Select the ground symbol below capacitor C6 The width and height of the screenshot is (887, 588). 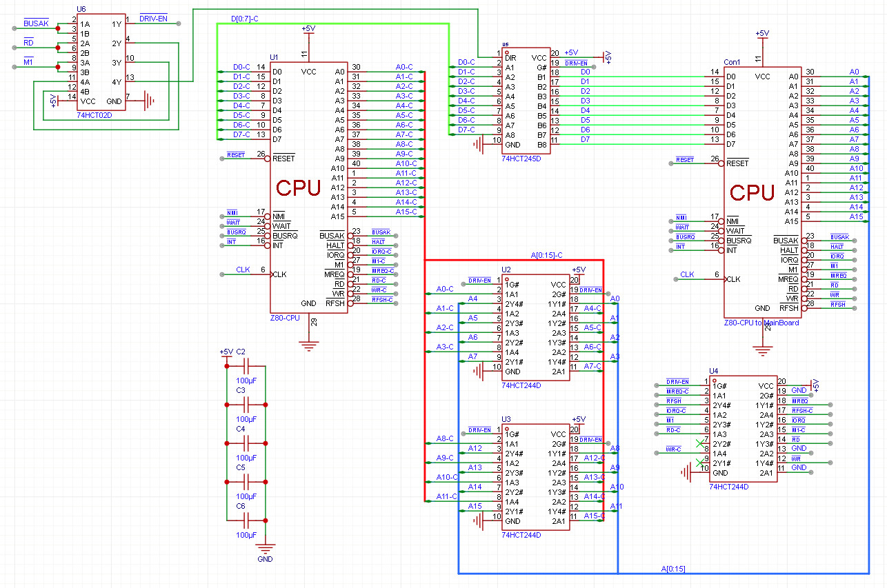click(265, 548)
